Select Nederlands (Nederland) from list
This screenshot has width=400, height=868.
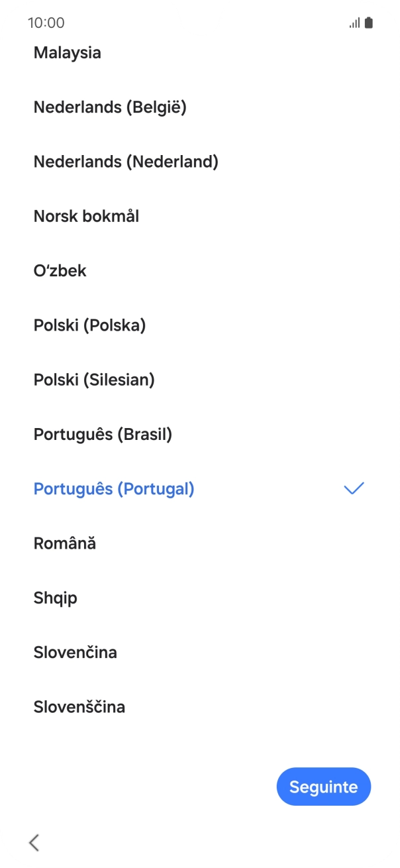[x=126, y=162]
